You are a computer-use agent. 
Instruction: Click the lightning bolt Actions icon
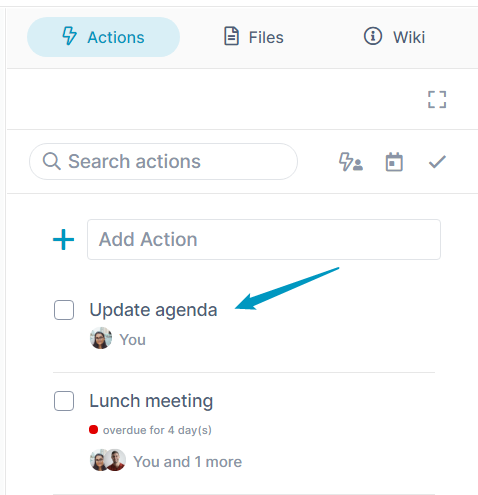tap(69, 36)
